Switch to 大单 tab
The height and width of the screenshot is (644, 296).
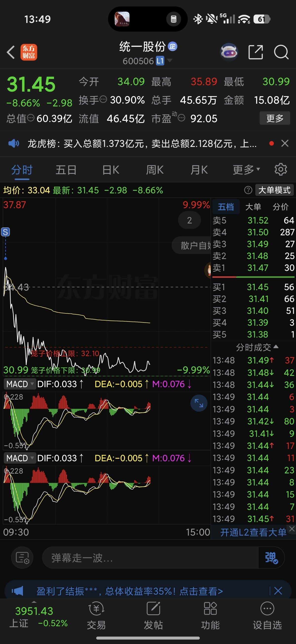click(x=253, y=207)
